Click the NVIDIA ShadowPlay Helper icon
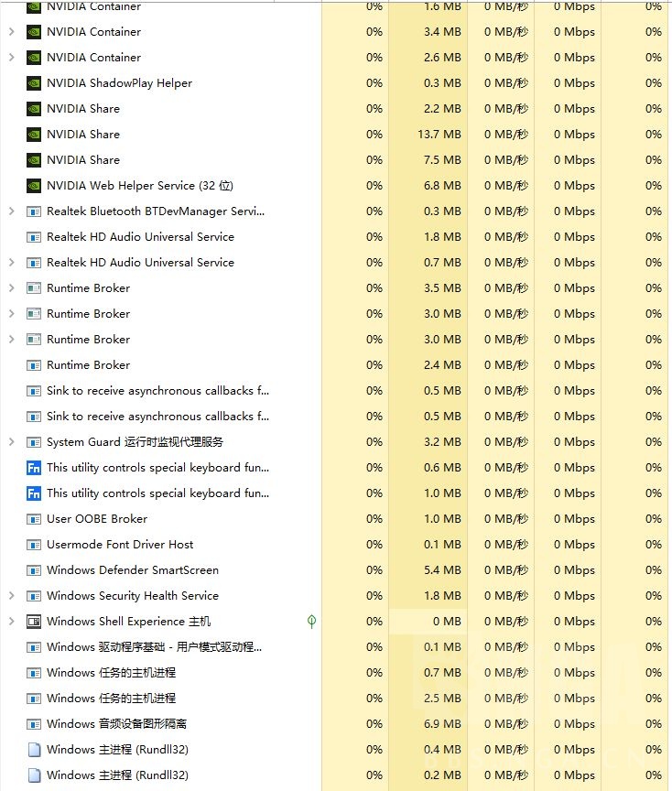Image resolution: width=672 pixels, height=791 pixels. click(x=34, y=83)
